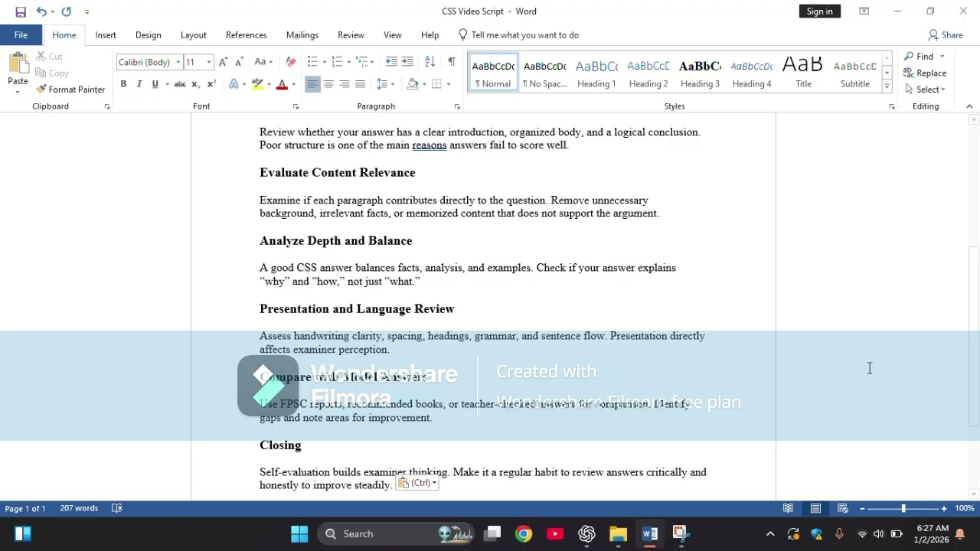Toggle italic formatting
This screenshot has height=551, width=980.
(139, 84)
